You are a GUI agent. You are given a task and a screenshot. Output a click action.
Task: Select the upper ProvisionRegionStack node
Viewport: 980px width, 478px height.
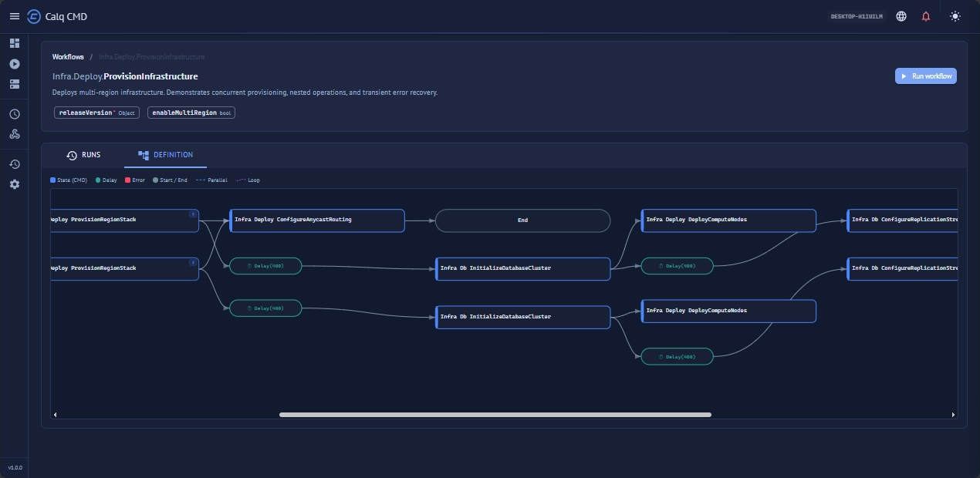tap(124, 220)
